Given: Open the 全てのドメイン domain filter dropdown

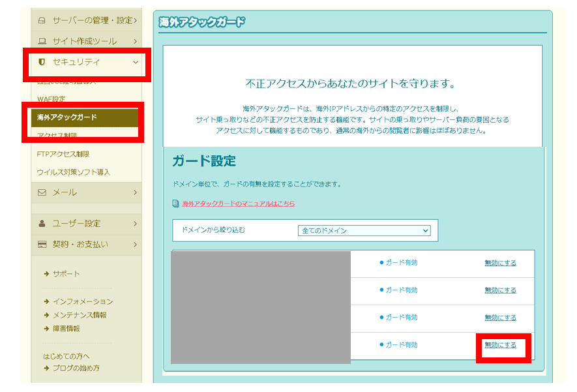Looking at the screenshot, I should click(x=364, y=231).
